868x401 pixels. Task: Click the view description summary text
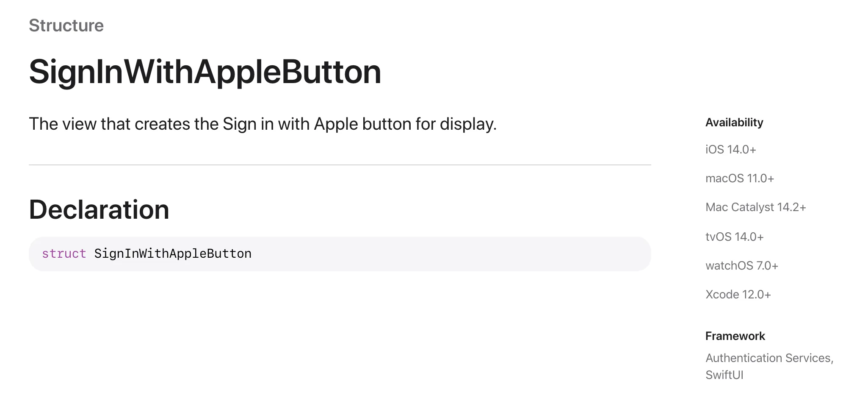tap(263, 124)
